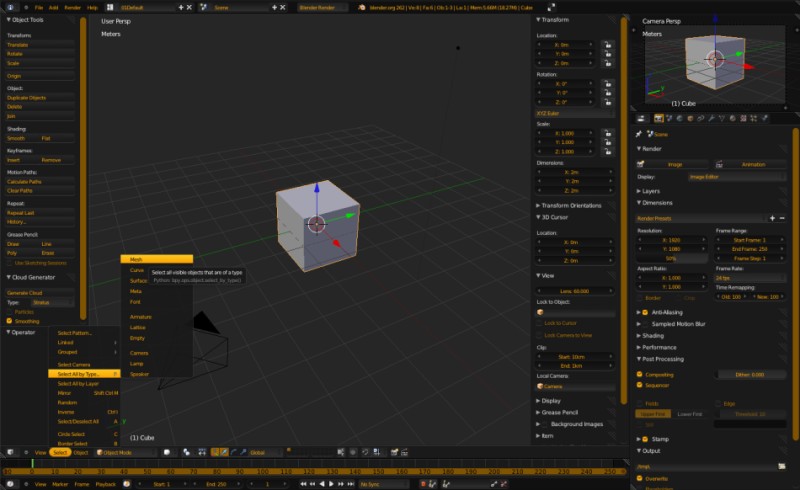Select scale manipulator icon
Image resolution: width=800 pixels, height=490 pixels.
[243, 452]
